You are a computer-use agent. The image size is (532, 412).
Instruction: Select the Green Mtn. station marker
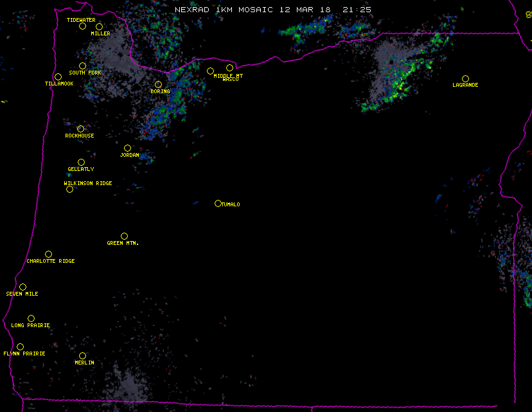click(124, 236)
